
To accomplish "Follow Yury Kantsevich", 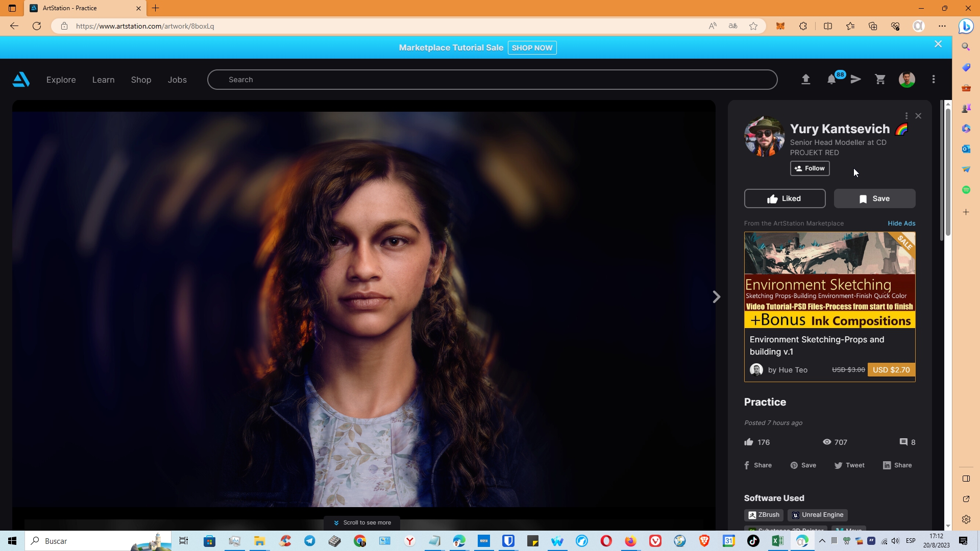I will tap(810, 168).
